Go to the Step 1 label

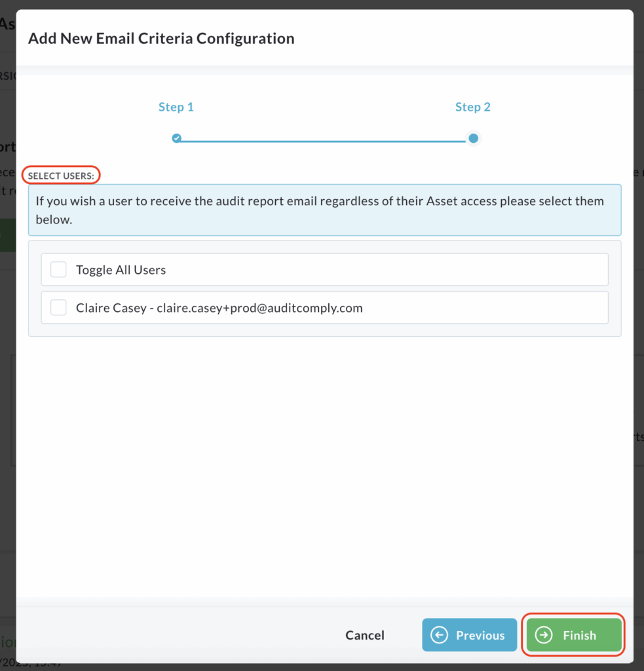[176, 107]
